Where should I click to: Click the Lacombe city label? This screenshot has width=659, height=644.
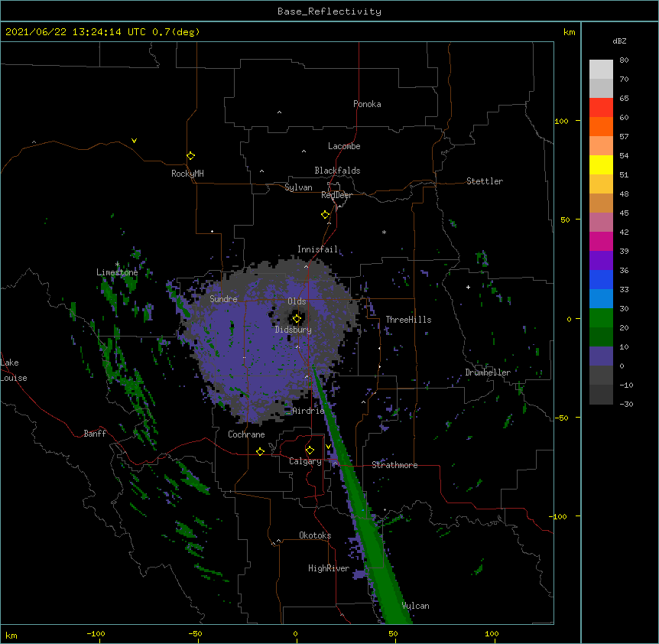344,146
